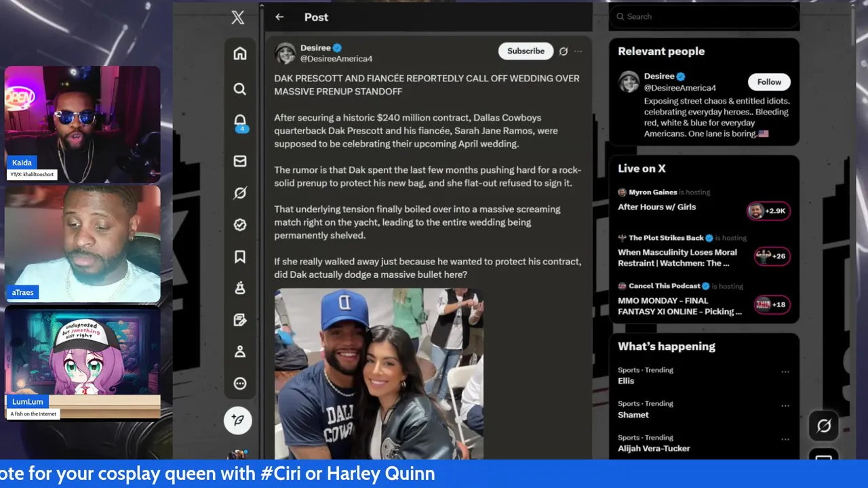Click the Search input field

(704, 16)
